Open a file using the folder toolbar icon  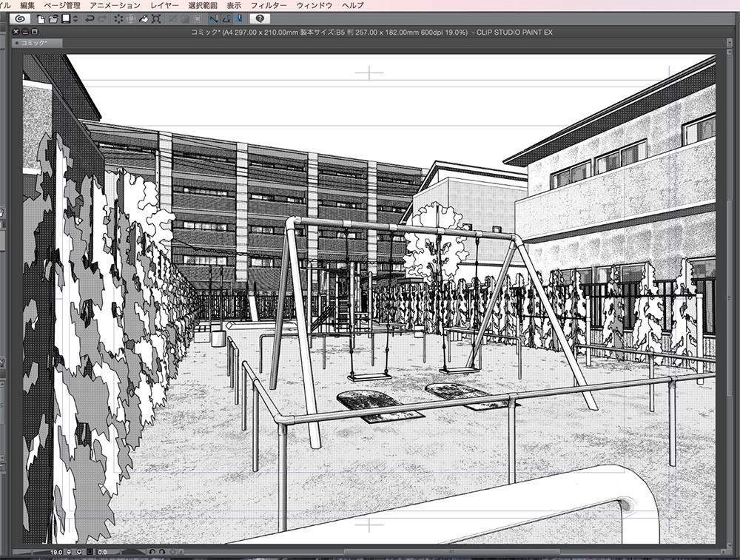[52, 19]
